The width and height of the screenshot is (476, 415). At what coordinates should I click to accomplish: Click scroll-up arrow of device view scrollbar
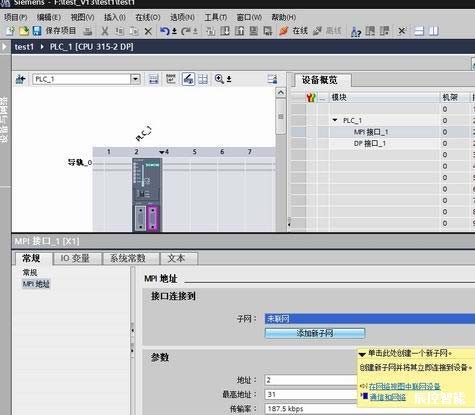click(281, 92)
